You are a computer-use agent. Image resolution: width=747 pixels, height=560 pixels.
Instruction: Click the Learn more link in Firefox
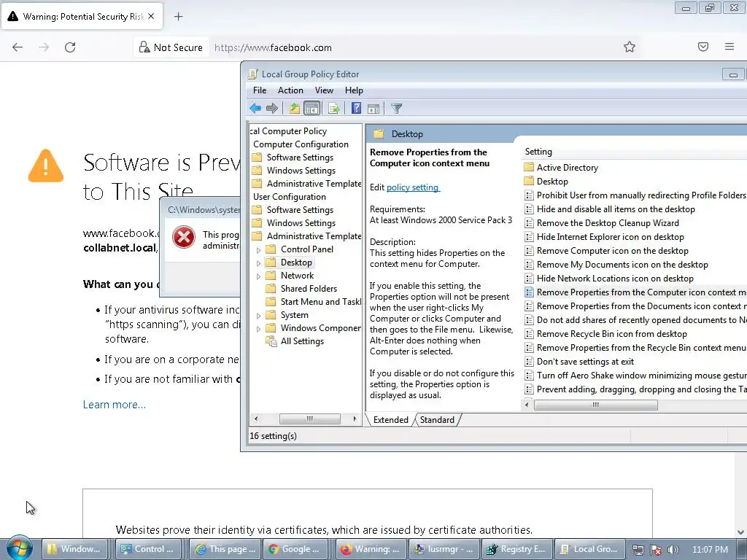(x=115, y=405)
